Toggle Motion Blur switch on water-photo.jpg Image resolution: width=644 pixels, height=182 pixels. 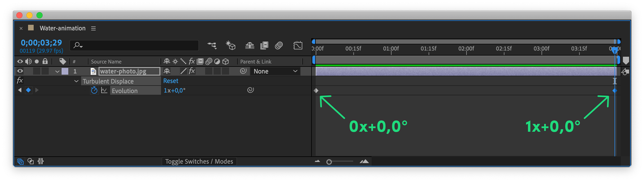click(x=209, y=71)
